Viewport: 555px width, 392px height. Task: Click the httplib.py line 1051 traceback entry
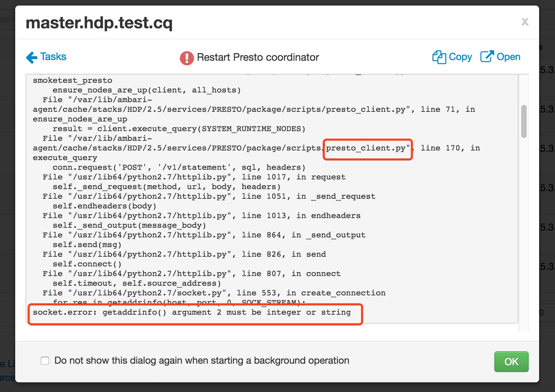coord(209,196)
